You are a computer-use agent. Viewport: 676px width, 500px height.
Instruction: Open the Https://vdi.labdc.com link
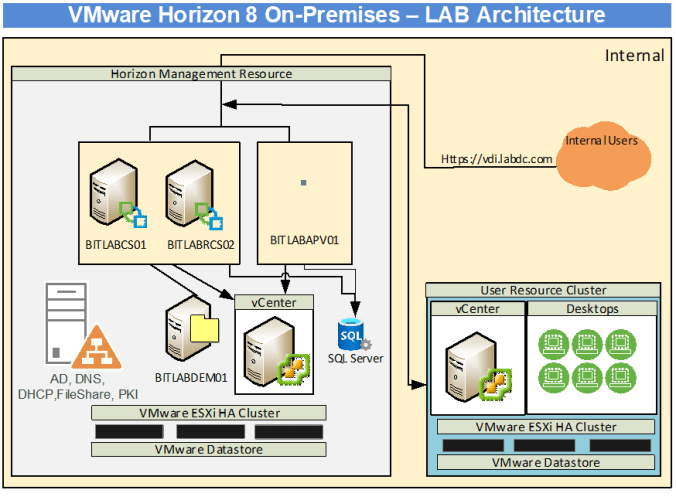pyautogui.click(x=497, y=159)
